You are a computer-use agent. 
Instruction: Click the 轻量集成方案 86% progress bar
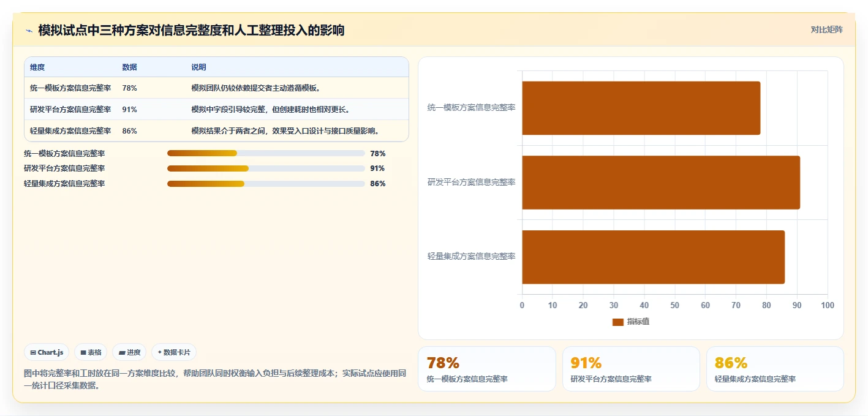tap(266, 183)
